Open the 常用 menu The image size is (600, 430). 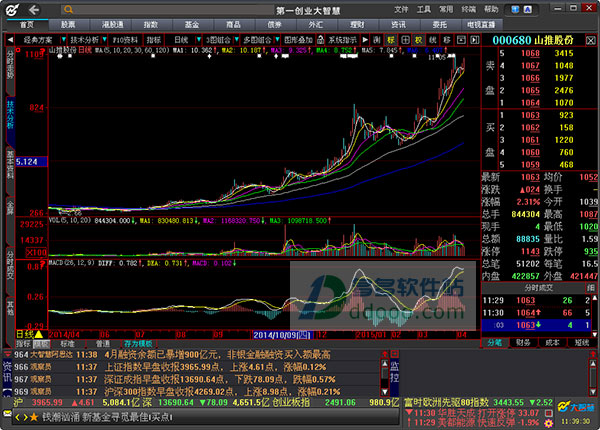[446, 10]
